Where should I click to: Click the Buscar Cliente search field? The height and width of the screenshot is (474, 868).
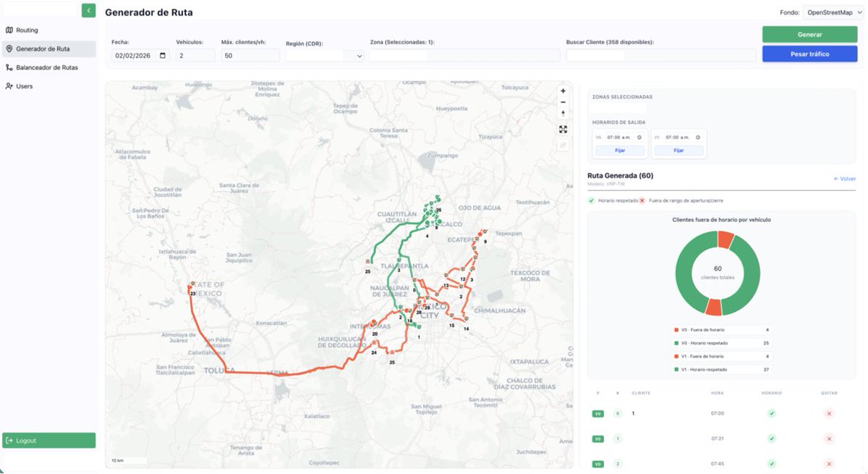(x=660, y=56)
